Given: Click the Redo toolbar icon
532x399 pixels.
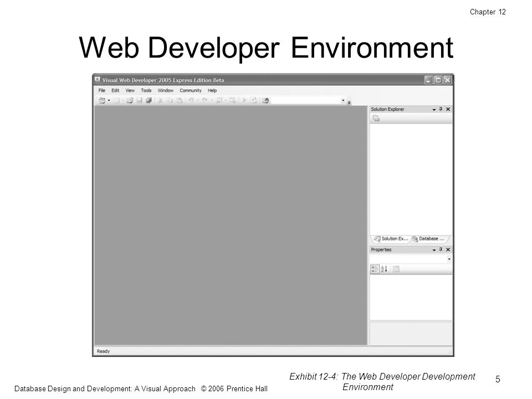Looking at the screenshot, I should [204, 100].
